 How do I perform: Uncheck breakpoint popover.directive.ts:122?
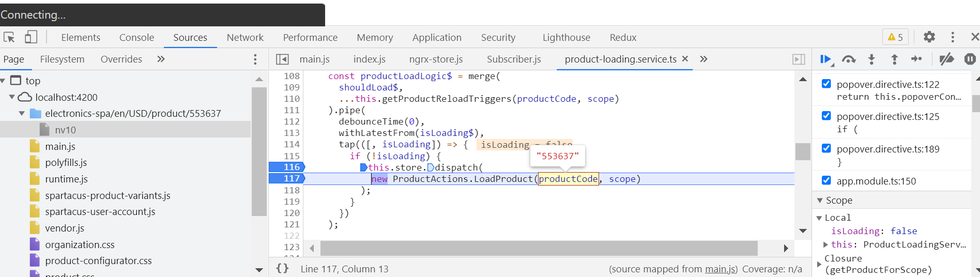pyautogui.click(x=826, y=84)
